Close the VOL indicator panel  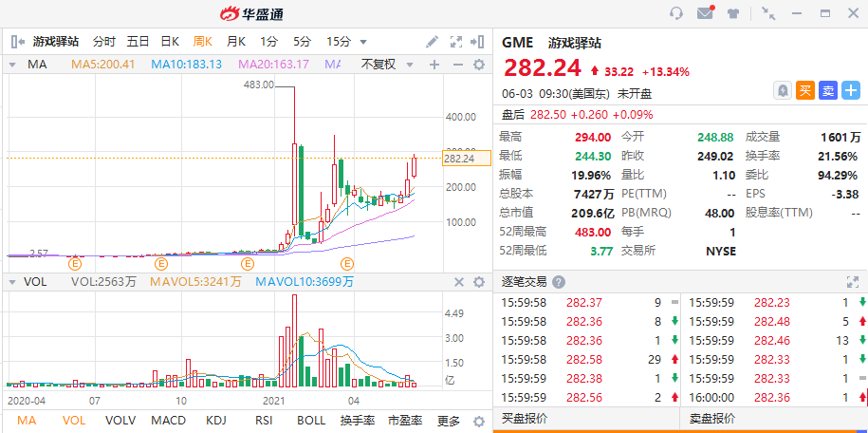(459, 282)
